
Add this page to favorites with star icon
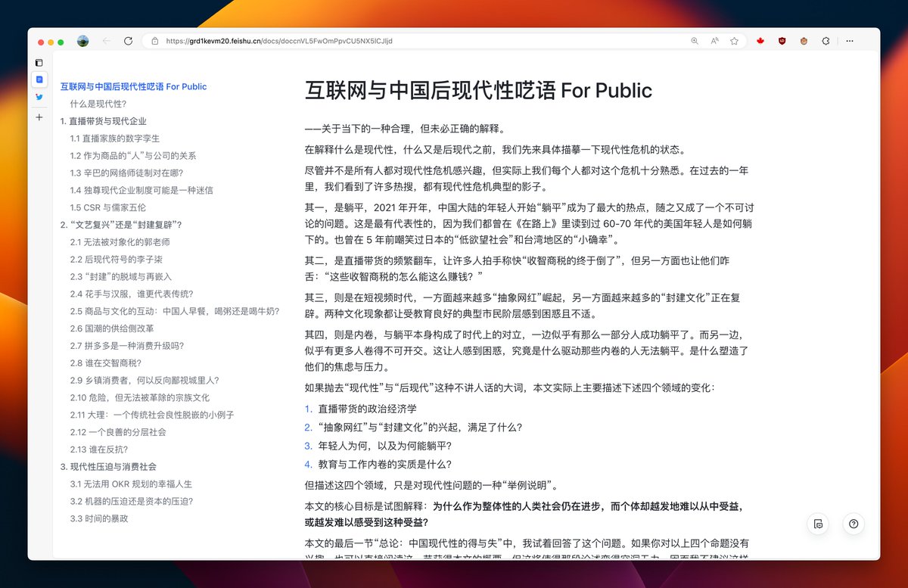click(734, 41)
